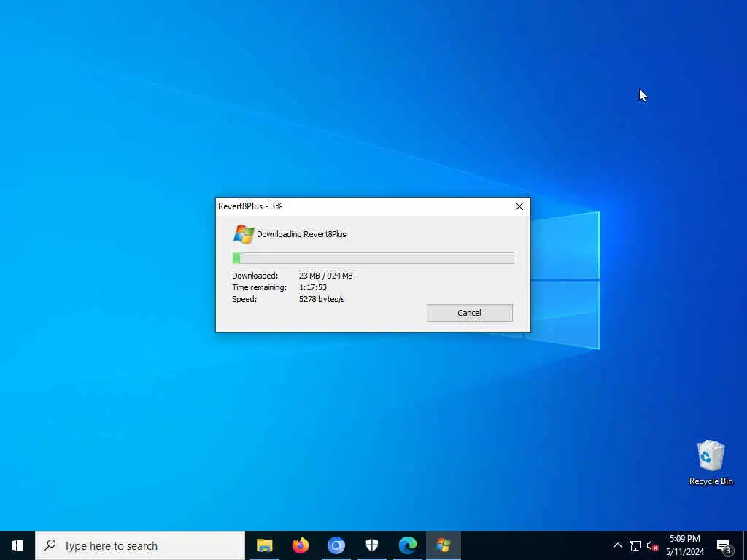The image size is (747, 560).
Task: Click the Windows flag logo in dialog
Action: [x=244, y=234]
